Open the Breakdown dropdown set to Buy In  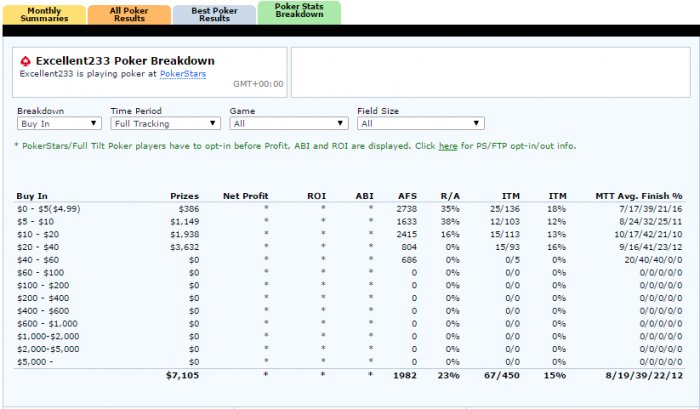(x=59, y=123)
